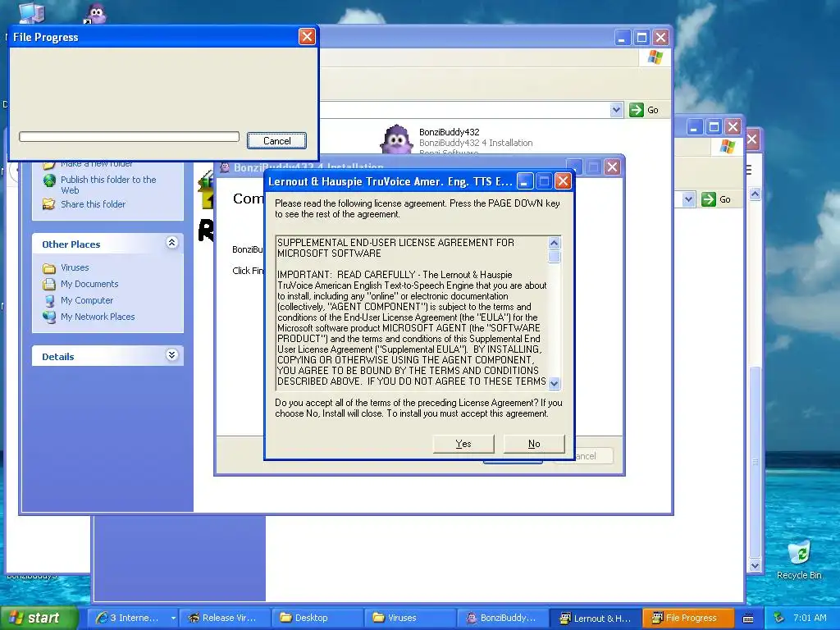The height and width of the screenshot is (630, 840).
Task: Collapse the Other Places panel
Action: [x=172, y=243]
